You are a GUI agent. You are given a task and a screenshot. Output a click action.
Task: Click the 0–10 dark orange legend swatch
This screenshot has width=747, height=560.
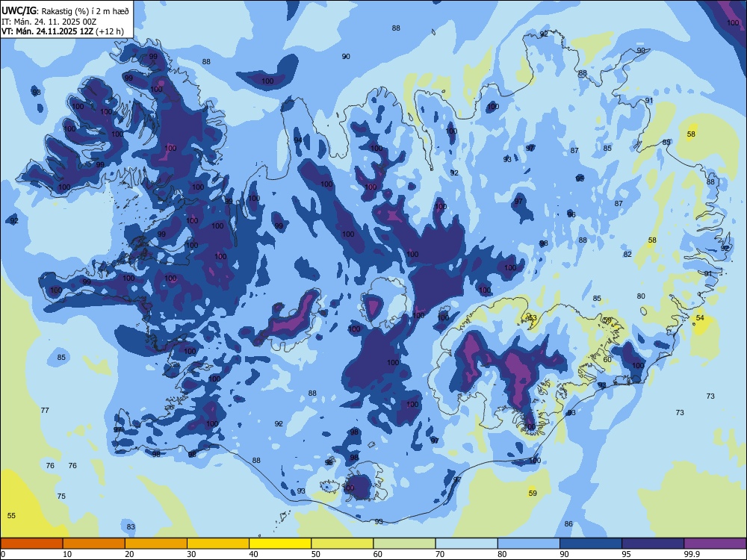pos(31,544)
